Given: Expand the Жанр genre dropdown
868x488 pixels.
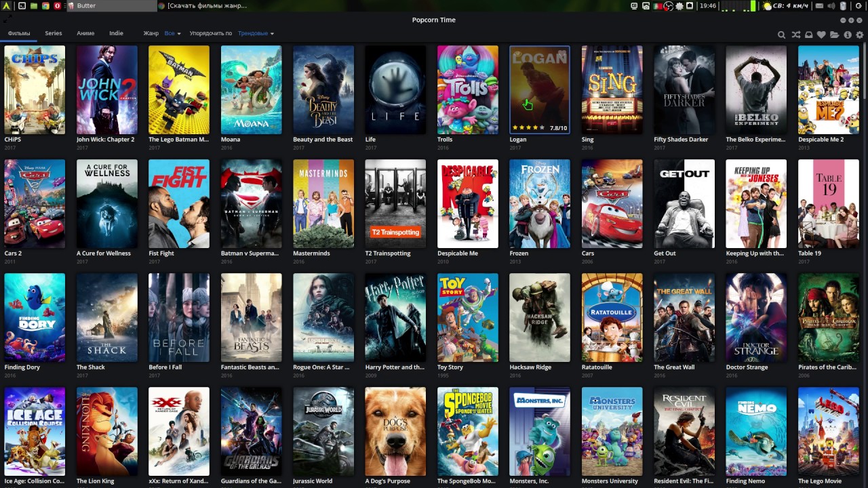Looking at the screenshot, I should click(173, 33).
